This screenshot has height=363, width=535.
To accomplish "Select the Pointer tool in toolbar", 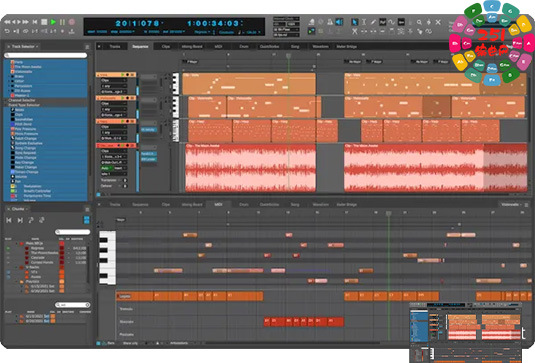I will pos(355,22).
